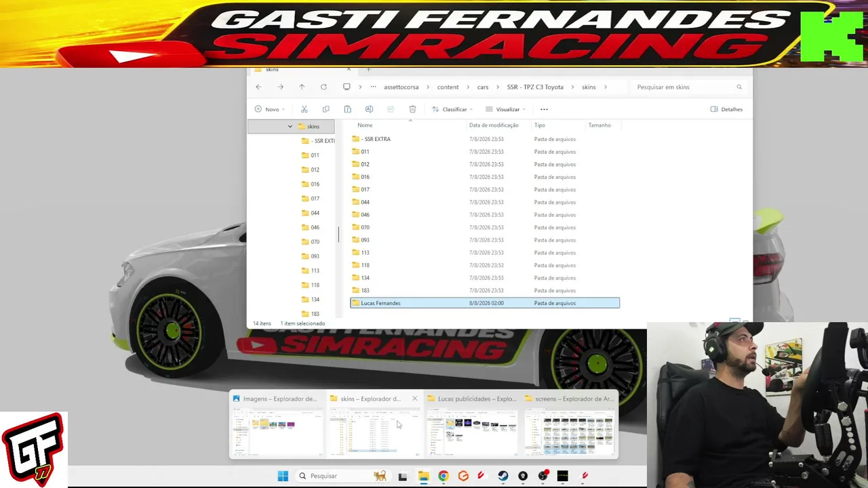The image size is (868, 488).
Task: Select folder 070 in the file list
Action: point(485,227)
